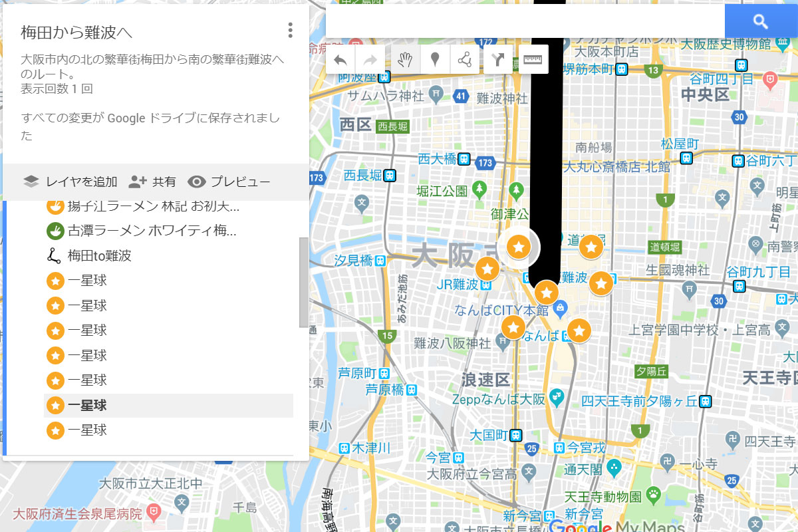This screenshot has width=798, height=532.
Task: Open the 共有 share option
Action: coord(152,182)
